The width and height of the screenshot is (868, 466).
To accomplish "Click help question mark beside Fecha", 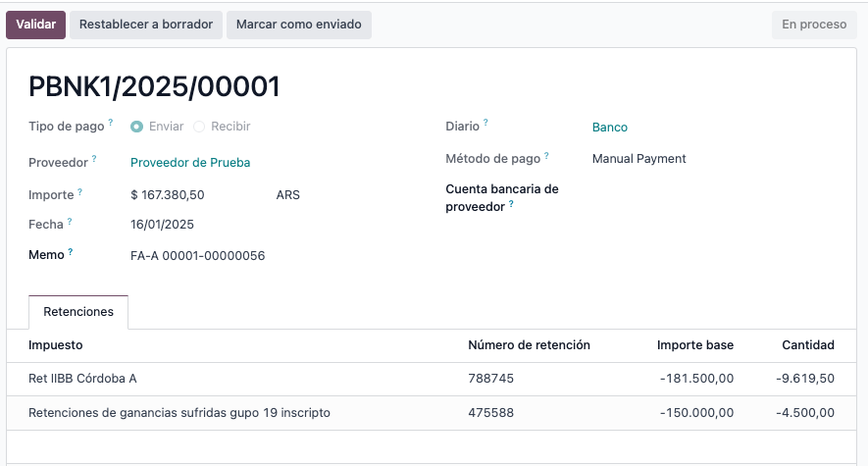I will tap(71, 221).
